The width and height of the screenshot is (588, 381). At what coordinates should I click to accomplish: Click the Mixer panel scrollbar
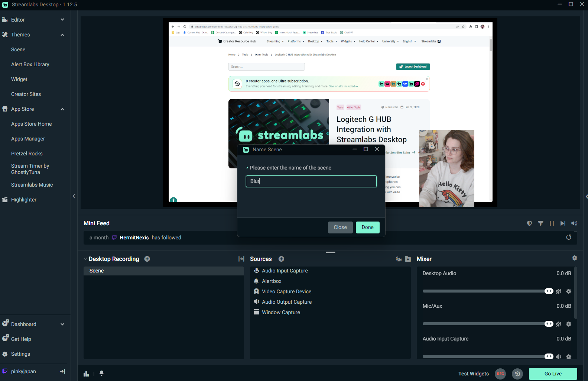point(576,293)
